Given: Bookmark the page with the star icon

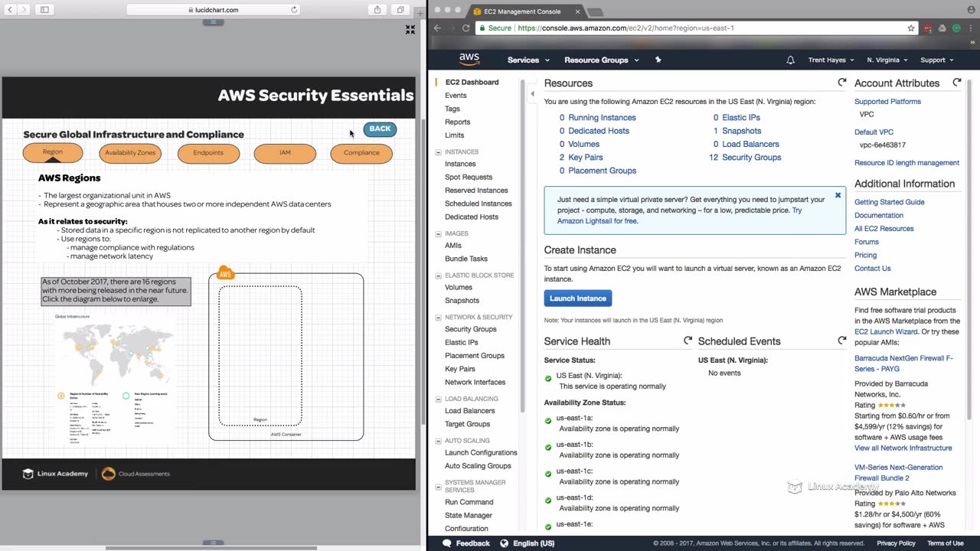Looking at the screenshot, I should (x=911, y=28).
